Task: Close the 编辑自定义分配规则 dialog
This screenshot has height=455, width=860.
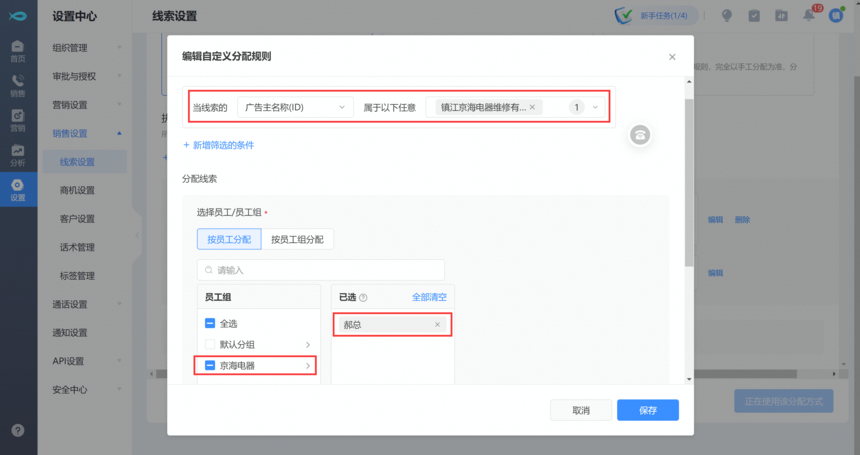Action: pos(672,57)
